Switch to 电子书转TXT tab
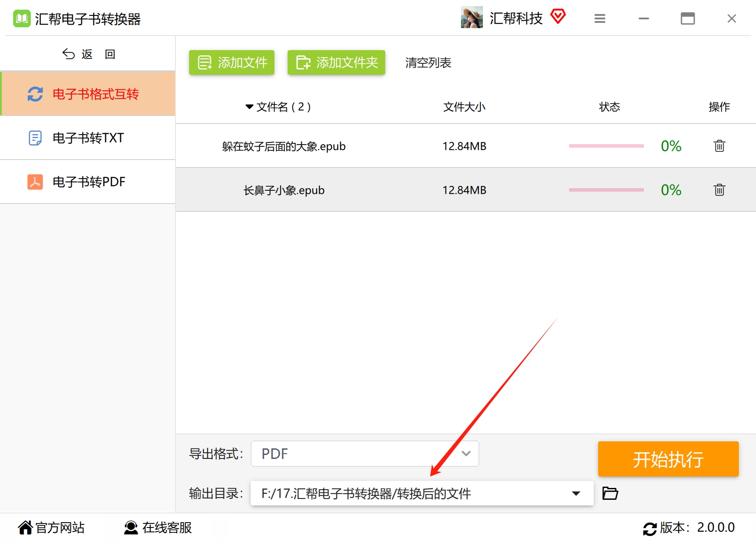The image size is (756, 542). click(x=88, y=138)
